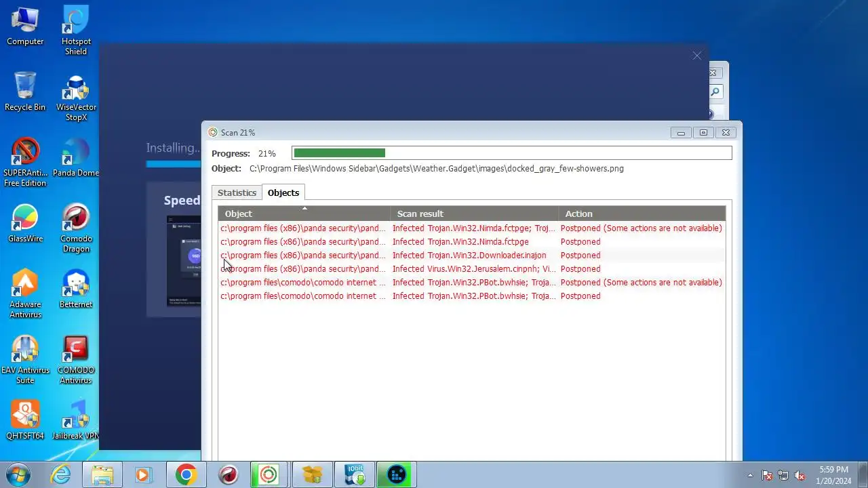Close the dark installer window with X
The image size is (868, 488).
point(697,56)
